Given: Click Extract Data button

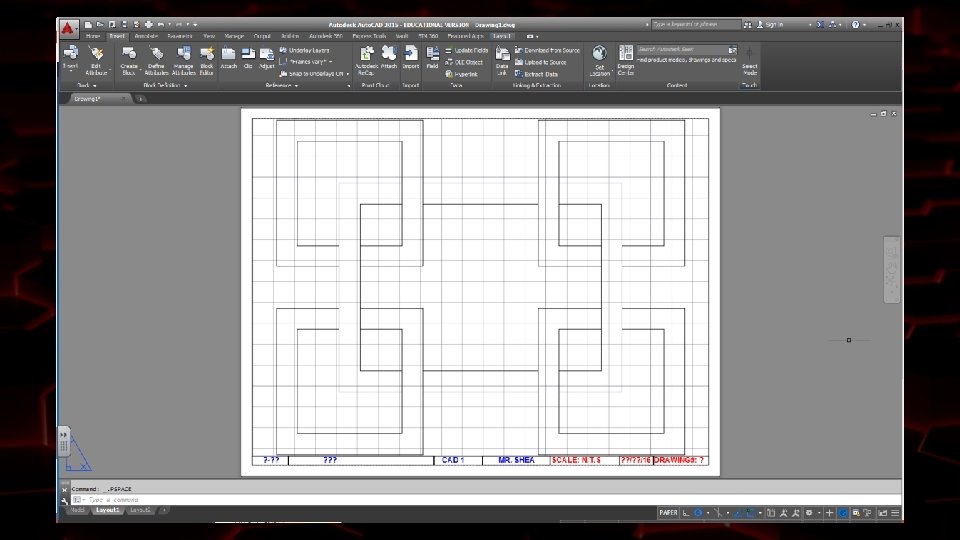Looking at the screenshot, I should pos(536,74).
